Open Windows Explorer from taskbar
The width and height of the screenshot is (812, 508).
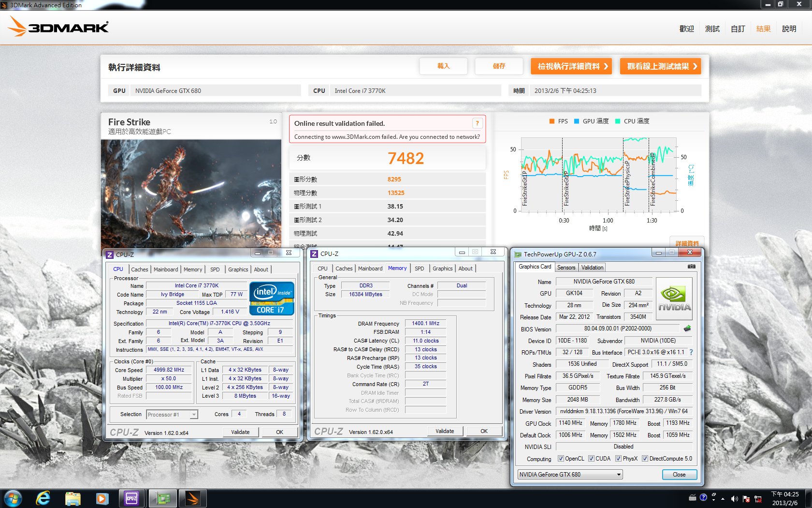[72, 498]
